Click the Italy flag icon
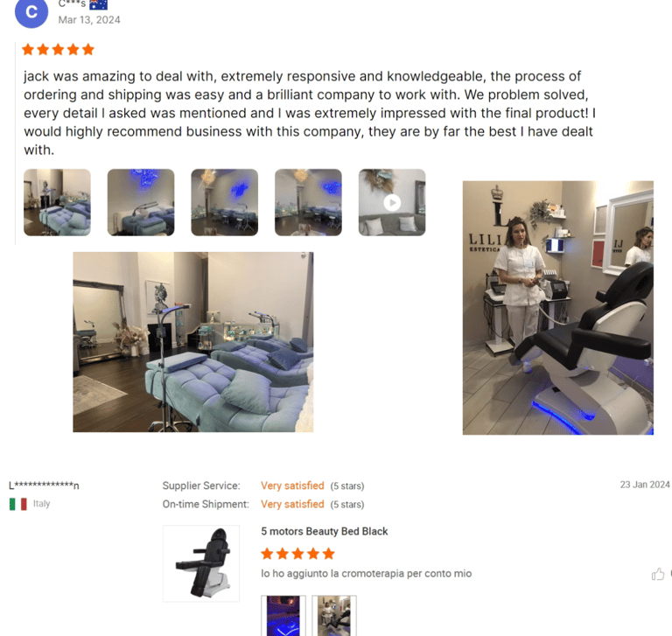 coord(18,504)
